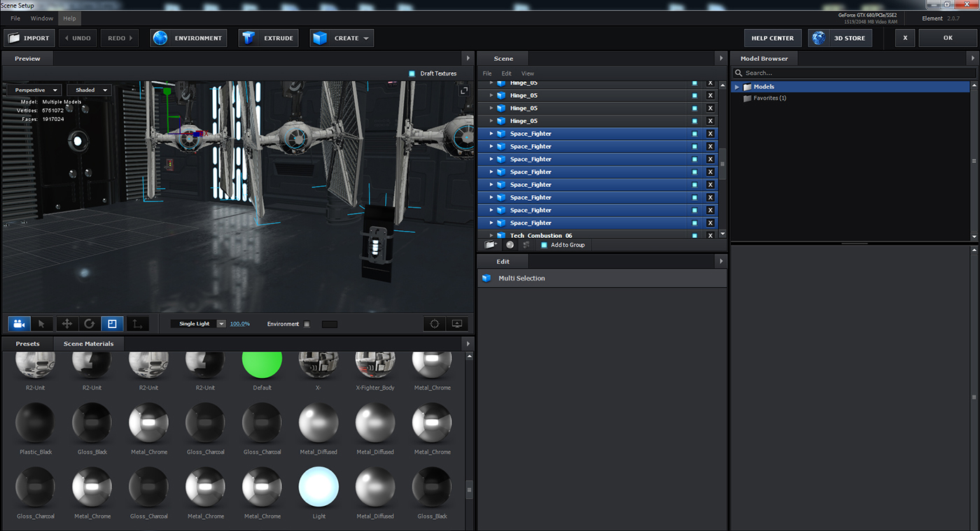Screen dimensions: 980x531
Task: Select the camera orbit tool in Preview
Action: point(19,324)
